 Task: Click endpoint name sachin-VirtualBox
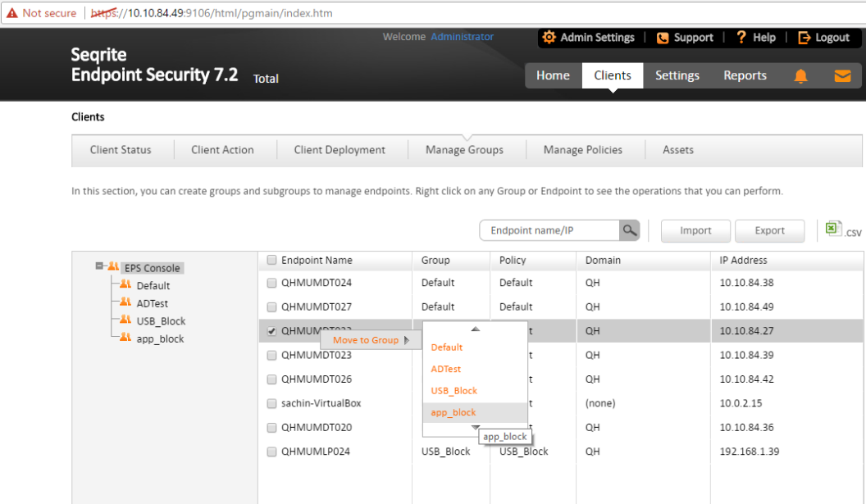click(321, 403)
